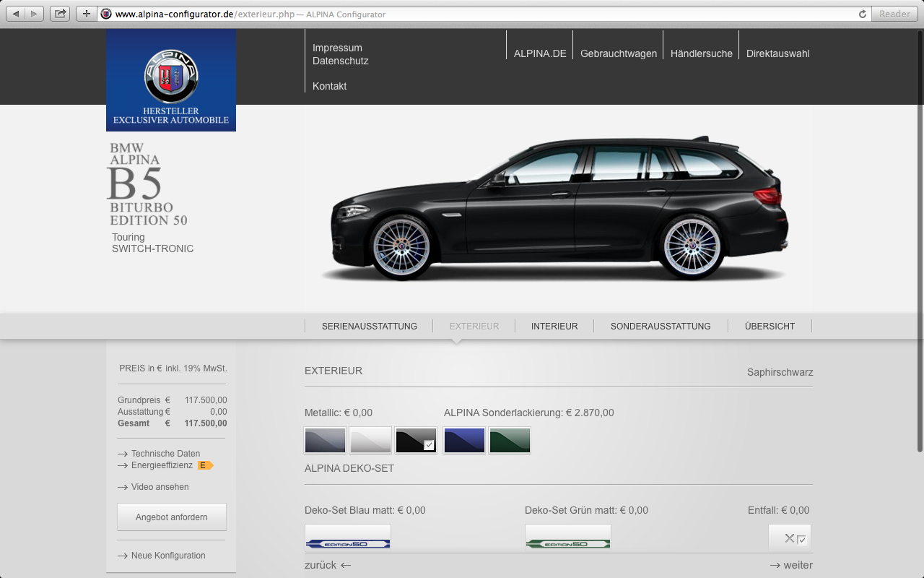Select the black Saphirschwarz paint swatch
Screen dimensions: 924x578
click(416, 440)
